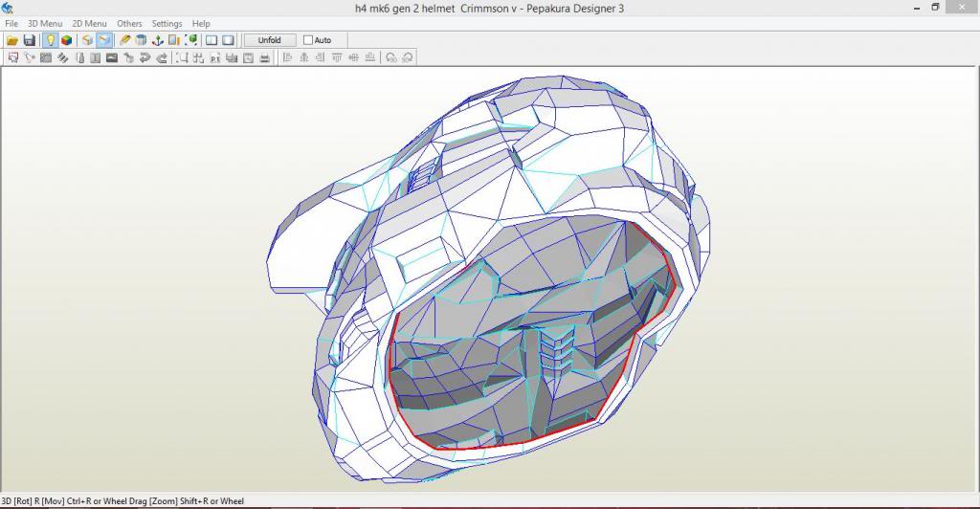Switch to the split 3D/2D window layout

[x=212, y=40]
